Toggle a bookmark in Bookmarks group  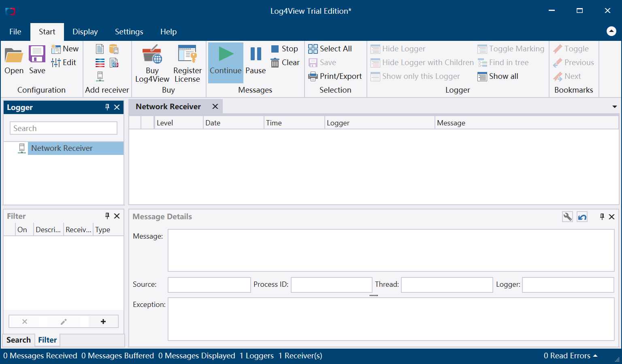(x=571, y=49)
